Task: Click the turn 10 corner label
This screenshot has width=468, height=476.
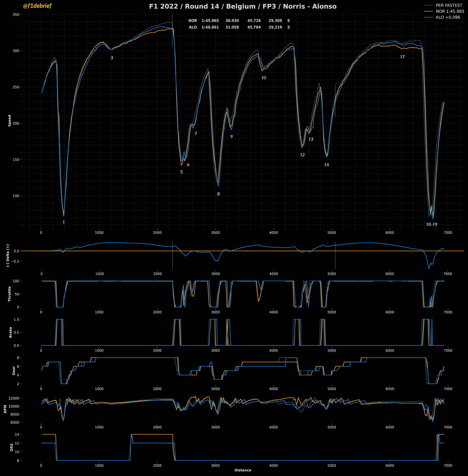Action: pyautogui.click(x=264, y=78)
